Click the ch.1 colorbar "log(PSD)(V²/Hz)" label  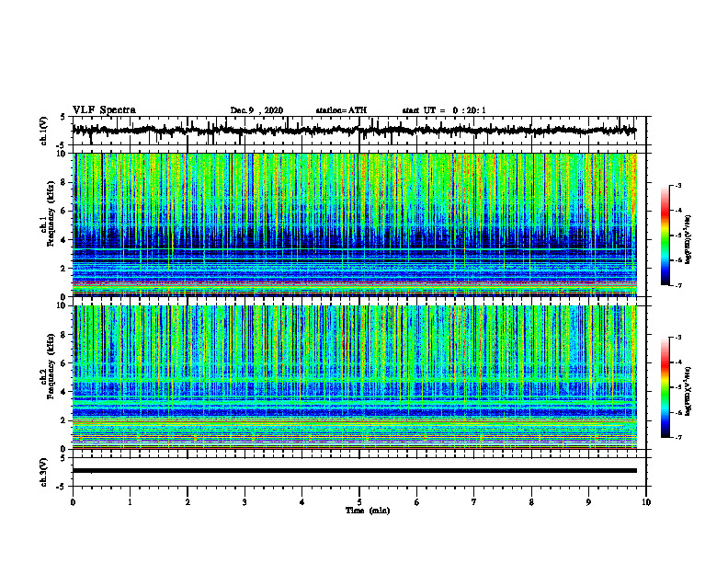pos(688,239)
